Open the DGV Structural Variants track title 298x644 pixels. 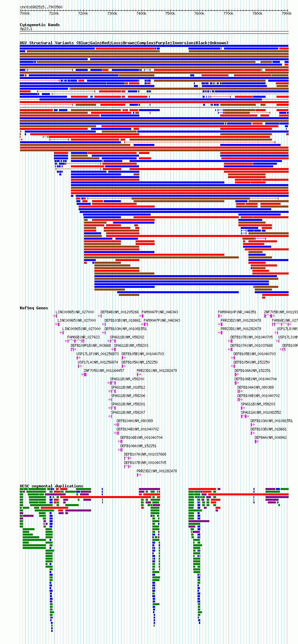point(124,43)
